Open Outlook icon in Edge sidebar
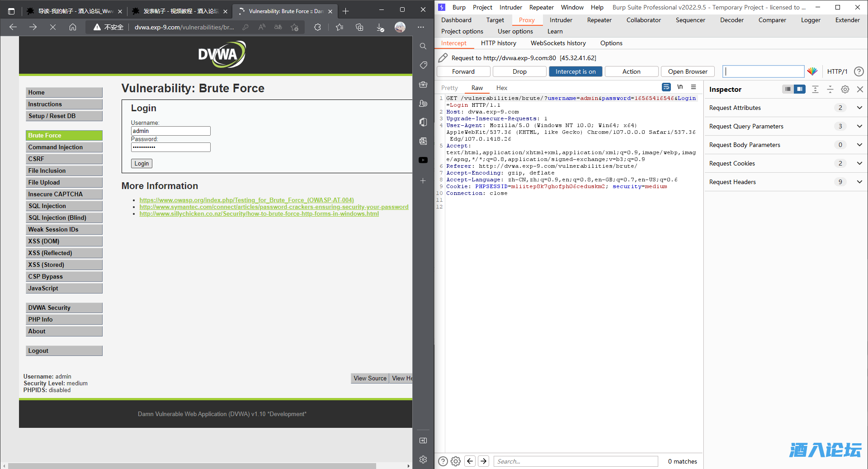 point(423,141)
